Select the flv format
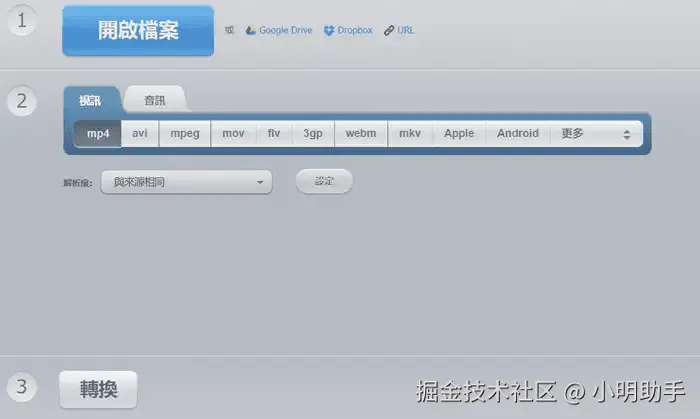Viewport: 700px width, 419px height. [274, 133]
